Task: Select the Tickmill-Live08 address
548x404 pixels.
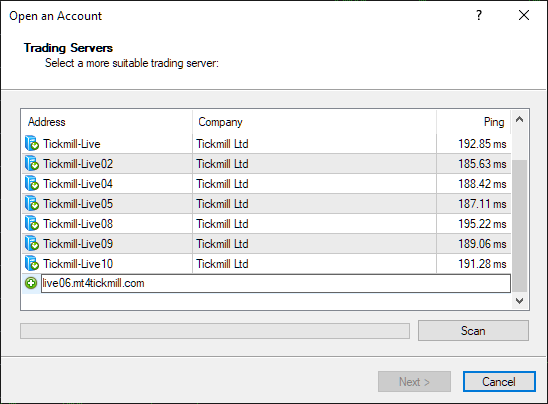Action: (78, 224)
